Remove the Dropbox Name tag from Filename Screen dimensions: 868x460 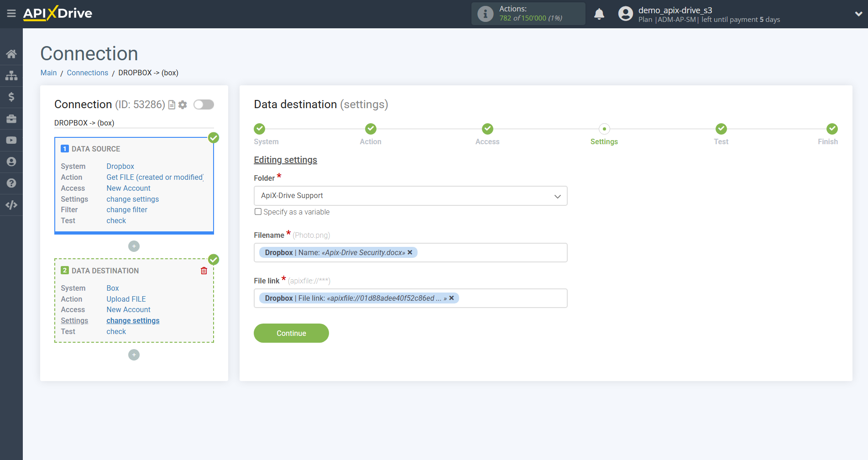(x=410, y=252)
